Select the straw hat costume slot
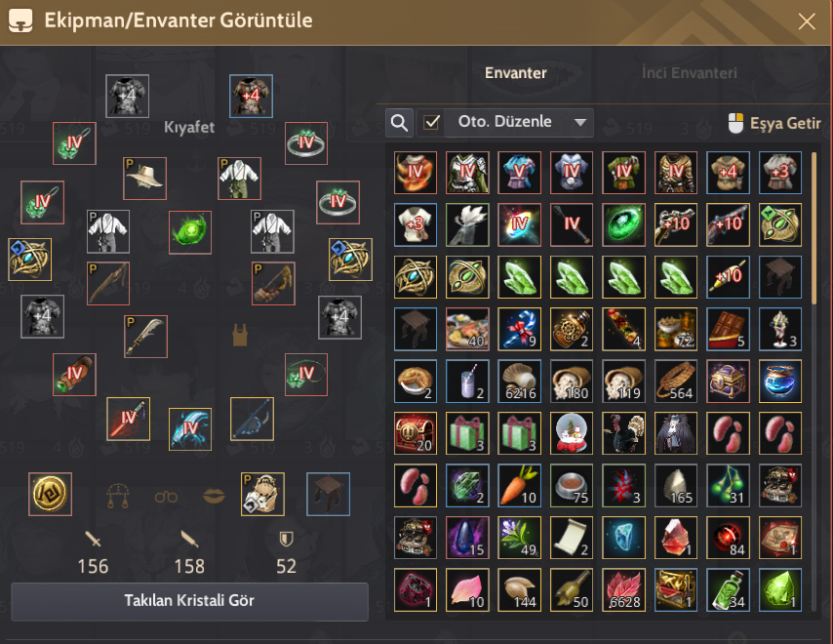This screenshot has height=644, width=833. pos(144,178)
